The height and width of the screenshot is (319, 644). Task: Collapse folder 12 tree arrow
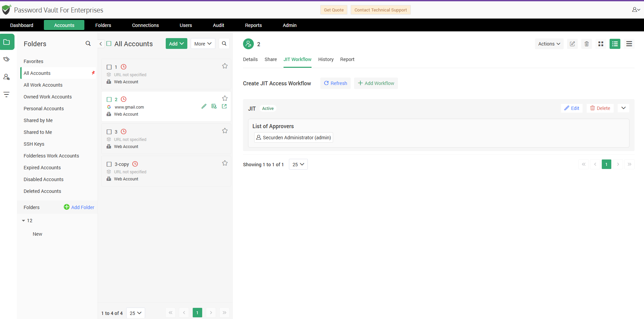pos(24,221)
